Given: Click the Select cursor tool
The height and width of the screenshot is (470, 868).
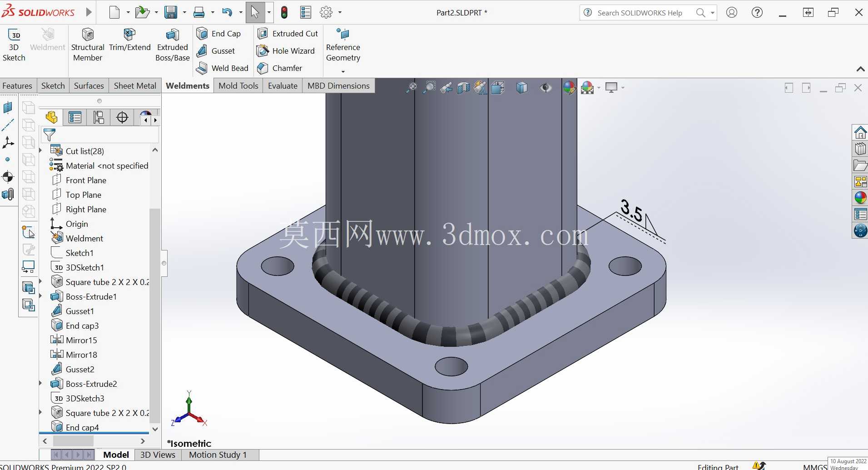Looking at the screenshot, I should 255,12.
